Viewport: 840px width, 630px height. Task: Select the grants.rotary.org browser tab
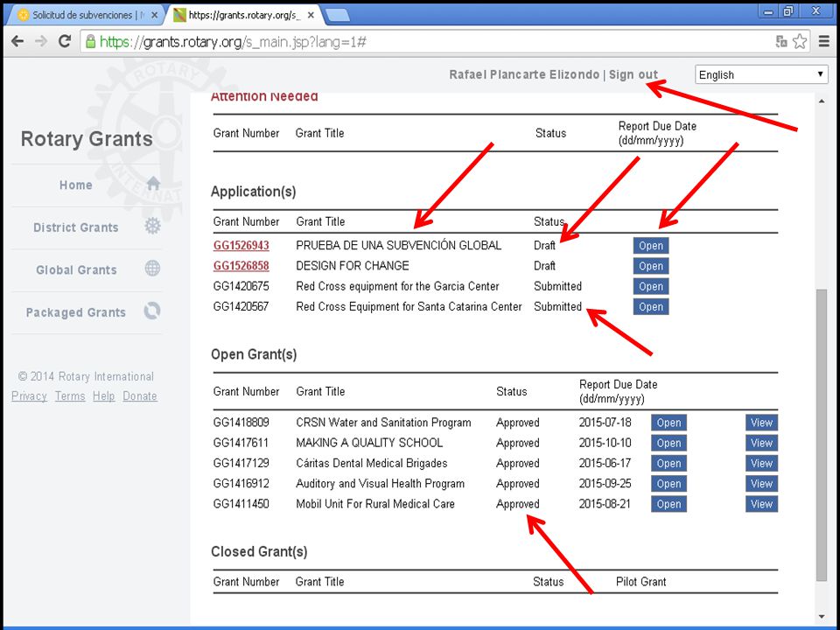[242, 15]
